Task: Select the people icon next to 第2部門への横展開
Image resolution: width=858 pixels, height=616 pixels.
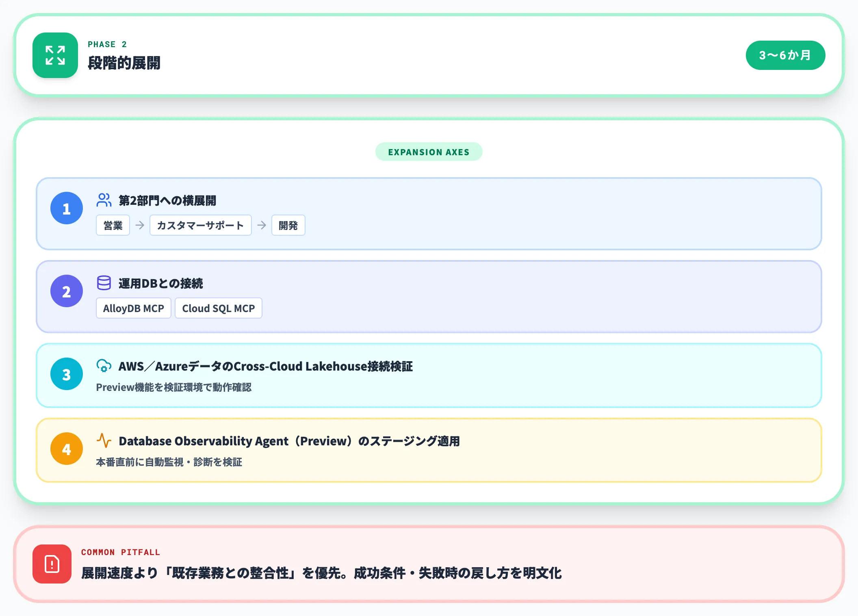Action: (104, 200)
